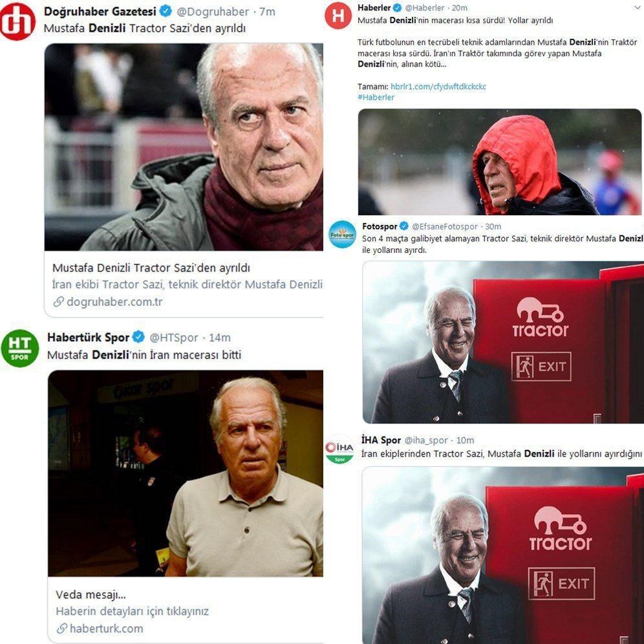Viewport: 644px width, 644px height.
Task: Open the @iha_spor handle
Action: click(x=426, y=440)
